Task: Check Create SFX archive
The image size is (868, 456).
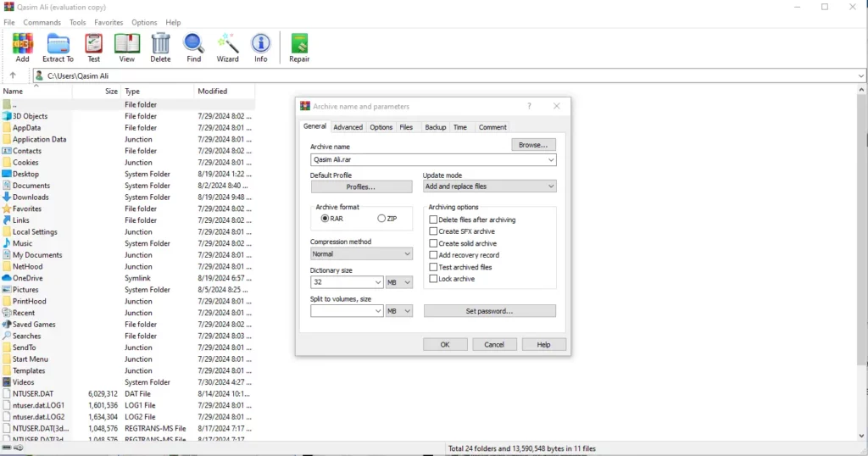Action: click(433, 231)
